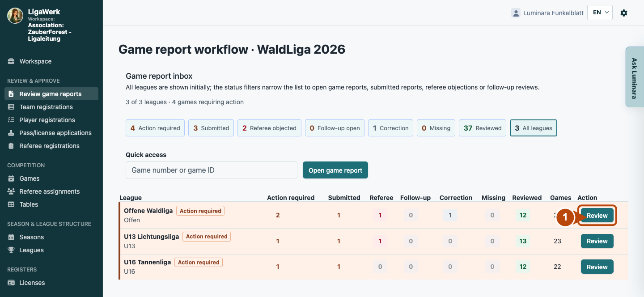Open the Ask Luminara side tab
Viewport: 644px width, 297px height.
[634, 77]
